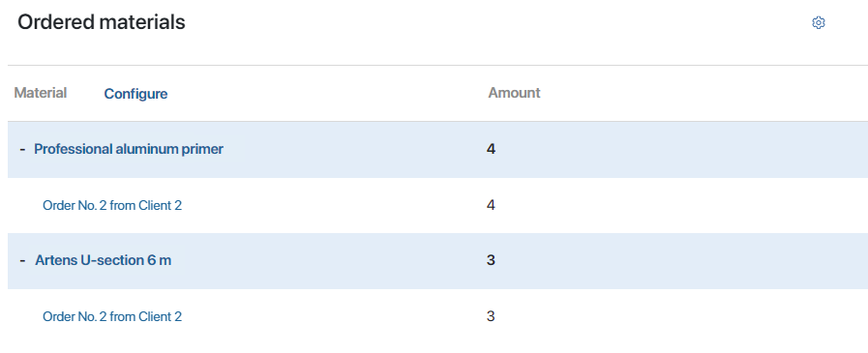The width and height of the screenshot is (868, 353).
Task: Click the Ordered materials heading
Action: (102, 22)
